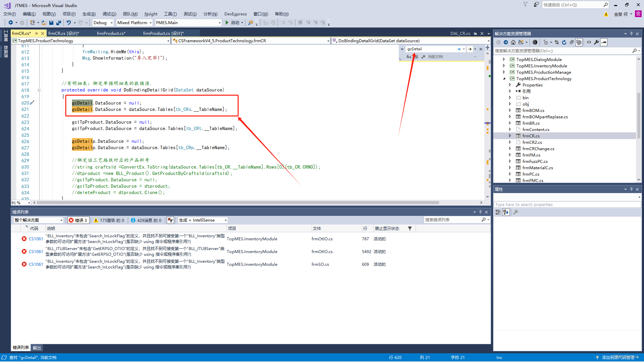Toggle the 429 messages filter

click(x=146, y=220)
